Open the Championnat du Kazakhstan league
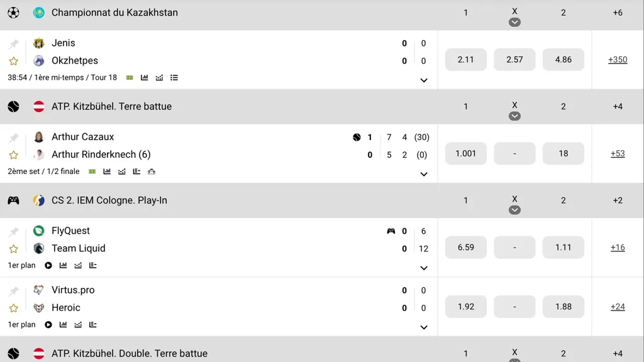The image size is (644, 362). coord(114,13)
